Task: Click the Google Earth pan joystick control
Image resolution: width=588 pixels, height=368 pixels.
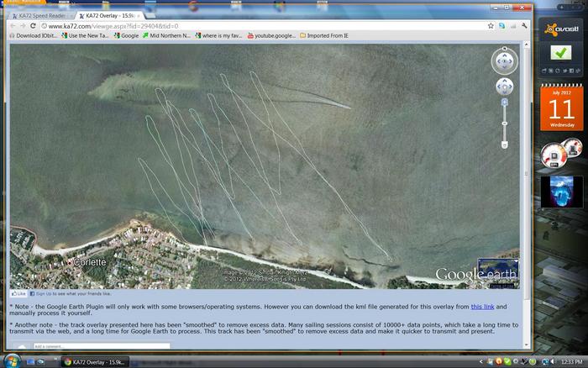Action: point(504,87)
